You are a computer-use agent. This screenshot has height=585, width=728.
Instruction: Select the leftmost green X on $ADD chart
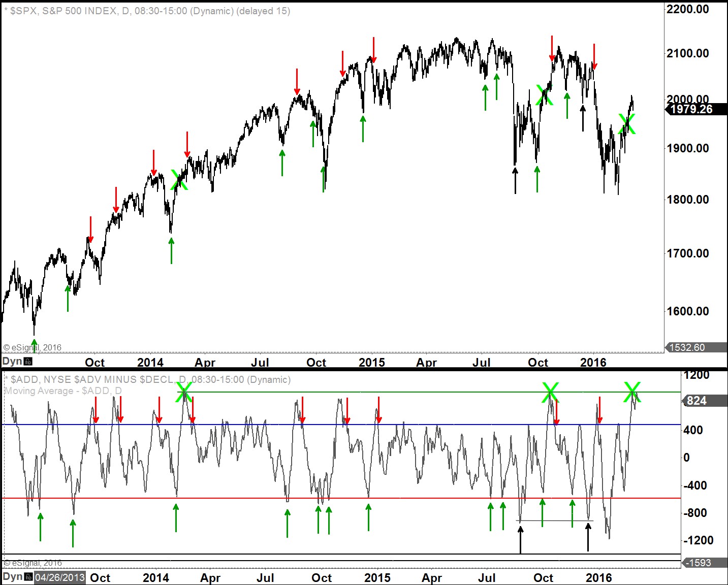point(184,392)
